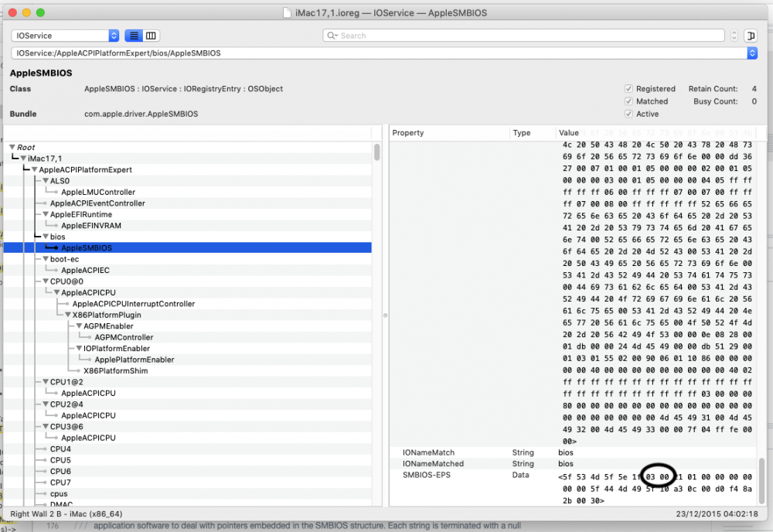Viewport: 773px width, 532px height.
Task: Collapse the CPU0@0 node
Action: pyautogui.click(x=46, y=281)
